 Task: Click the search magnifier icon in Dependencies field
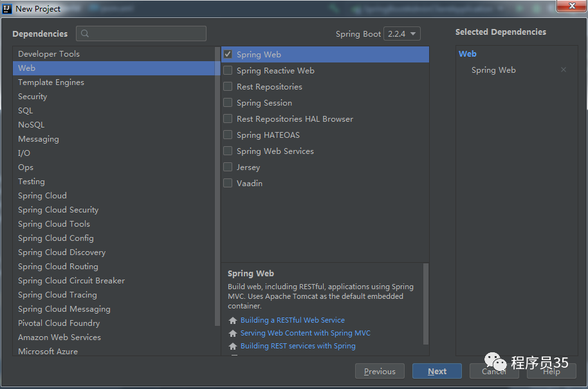85,33
